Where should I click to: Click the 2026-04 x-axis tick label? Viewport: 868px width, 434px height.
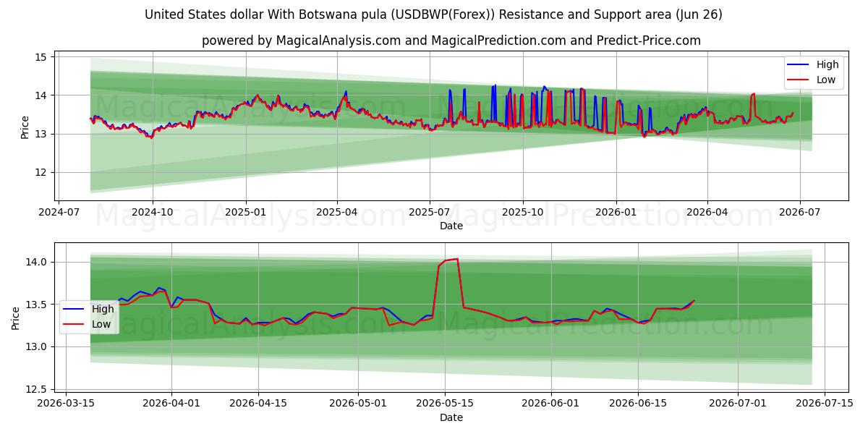[707, 212]
